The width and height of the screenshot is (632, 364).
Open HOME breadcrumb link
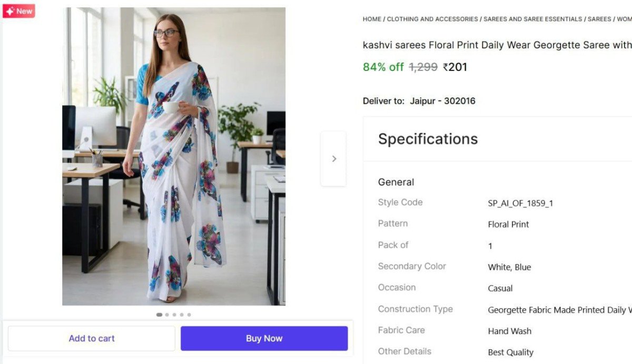pyautogui.click(x=372, y=19)
